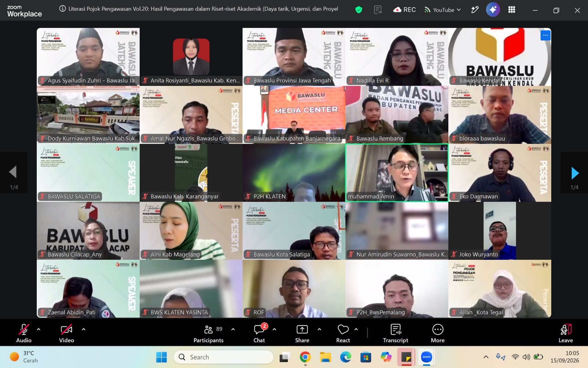Open the AI Companion sparkle icon
The image size is (588, 368).
click(493, 10)
